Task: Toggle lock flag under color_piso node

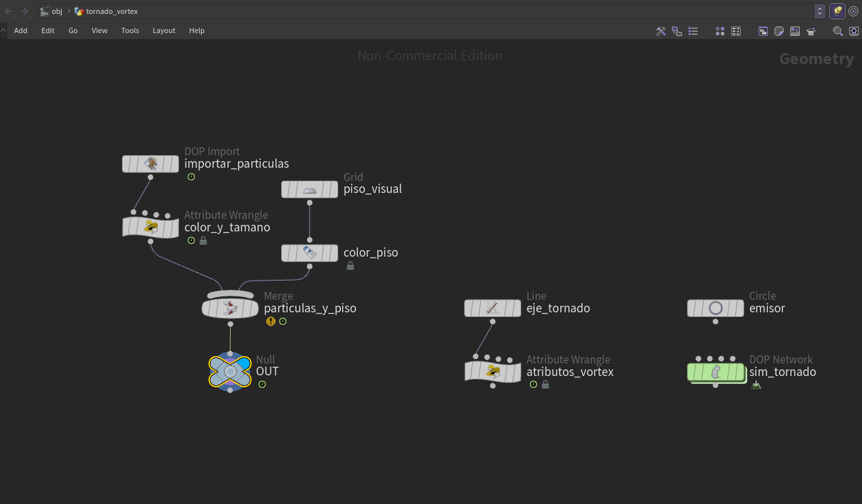Action: click(x=350, y=266)
